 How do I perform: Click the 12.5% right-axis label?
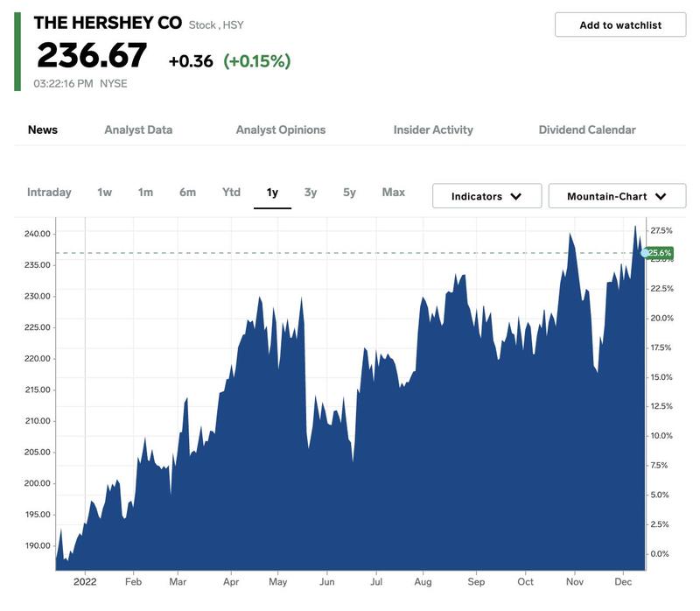(661, 406)
